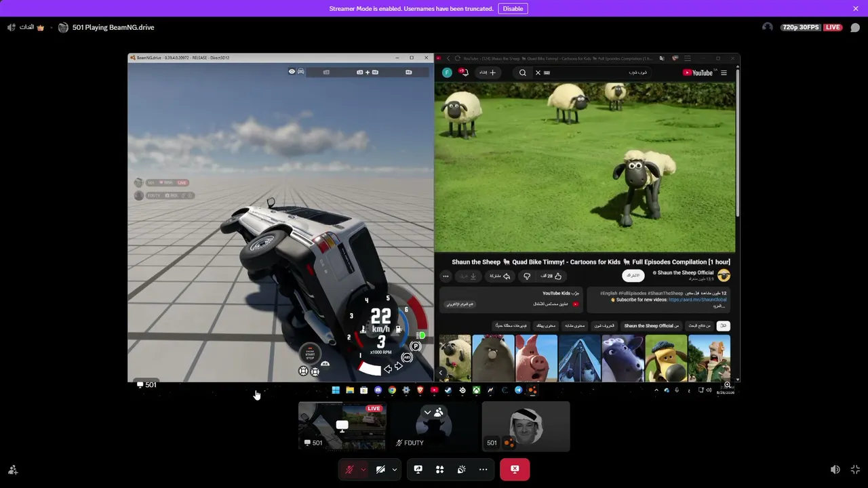Image resolution: width=868 pixels, height=488 pixels.
Task: Select the 501 avatar participant tile
Action: pos(526,426)
